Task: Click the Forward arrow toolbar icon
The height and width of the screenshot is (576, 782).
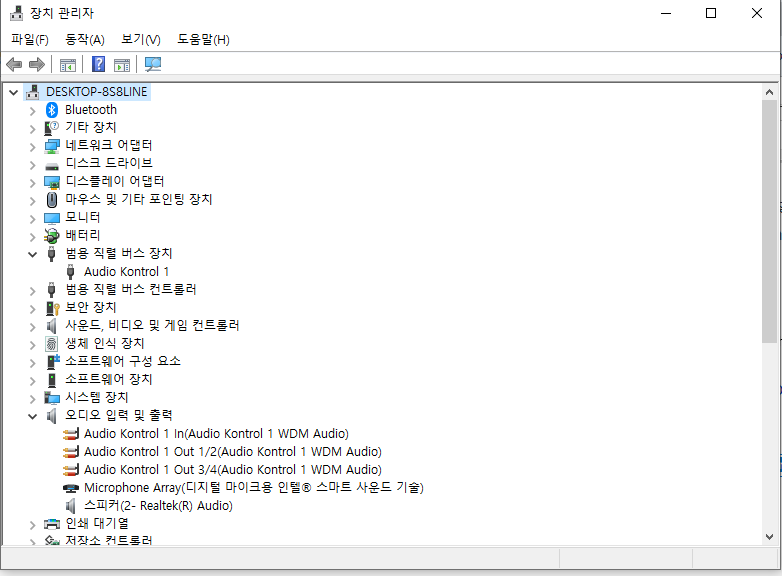Action: (37, 64)
